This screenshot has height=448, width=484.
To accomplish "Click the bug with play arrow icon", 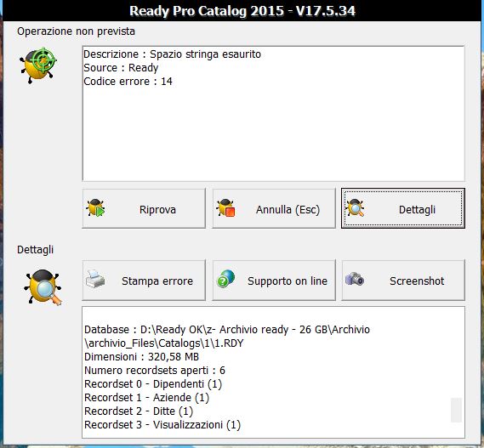I will coord(95,208).
